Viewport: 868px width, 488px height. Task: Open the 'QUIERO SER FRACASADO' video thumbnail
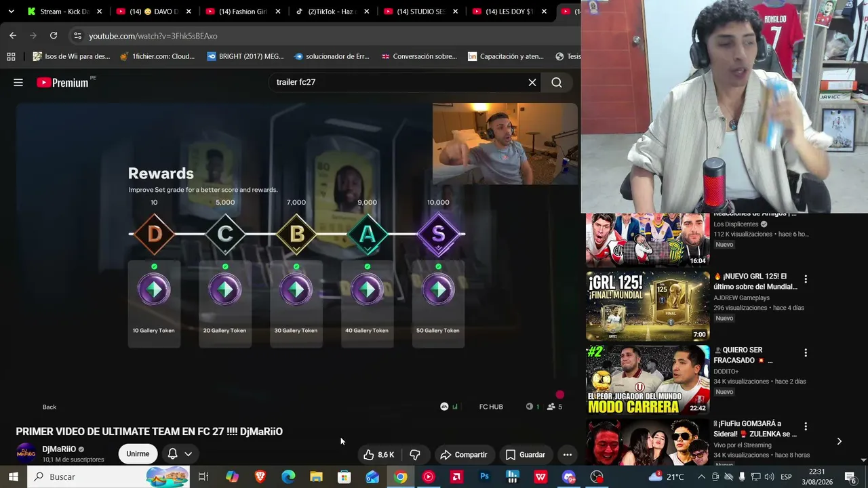pos(648,380)
